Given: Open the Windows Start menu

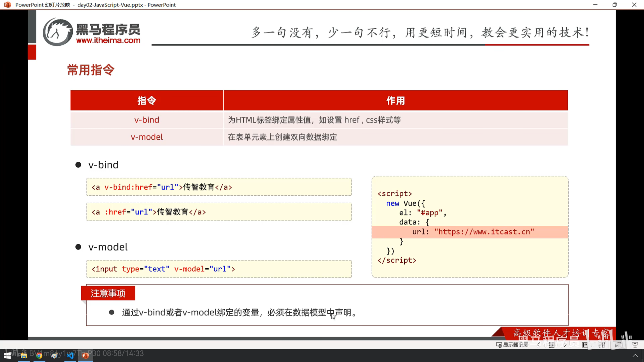Looking at the screenshot, I should click(7, 355).
